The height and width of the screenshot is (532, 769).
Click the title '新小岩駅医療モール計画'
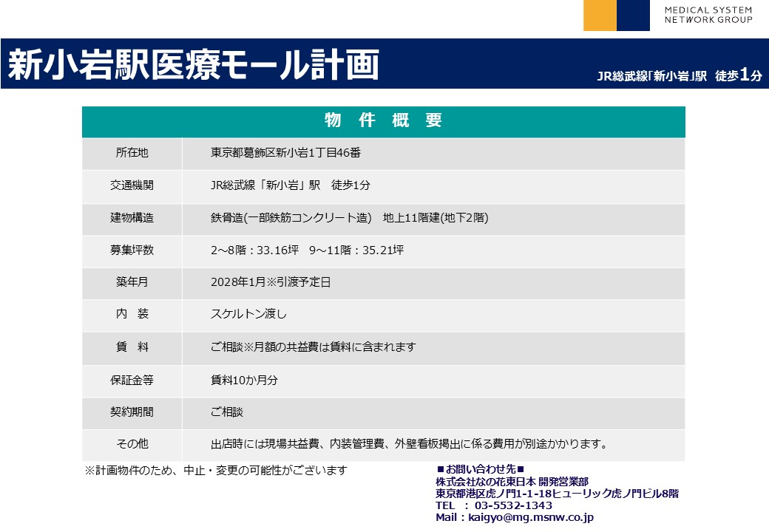click(x=194, y=64)
